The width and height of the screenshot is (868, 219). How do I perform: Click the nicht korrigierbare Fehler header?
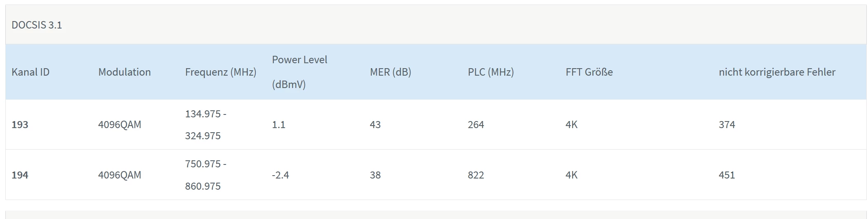click(x=777, y=72)
